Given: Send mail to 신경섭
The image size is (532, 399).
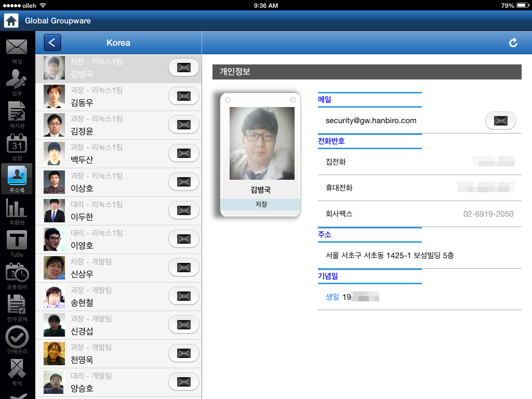Looking at the screenshot, I should pos(183,325).
